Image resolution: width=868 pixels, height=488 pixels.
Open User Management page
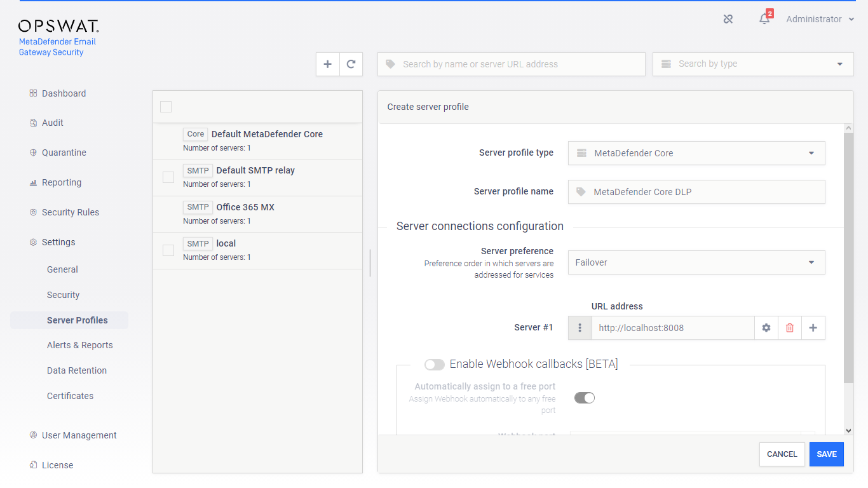[79, 435]
